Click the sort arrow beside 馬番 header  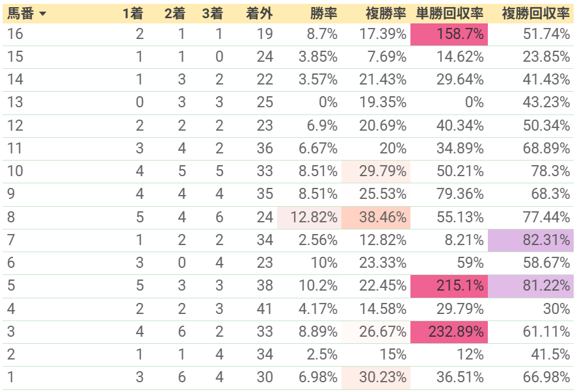coord(42,14)
